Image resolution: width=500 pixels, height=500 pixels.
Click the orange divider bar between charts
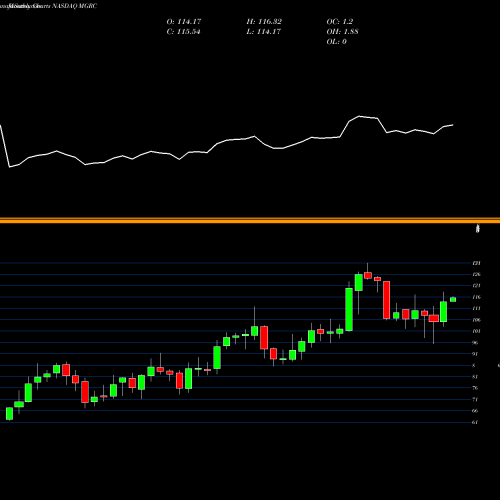(x=250, y=220)
